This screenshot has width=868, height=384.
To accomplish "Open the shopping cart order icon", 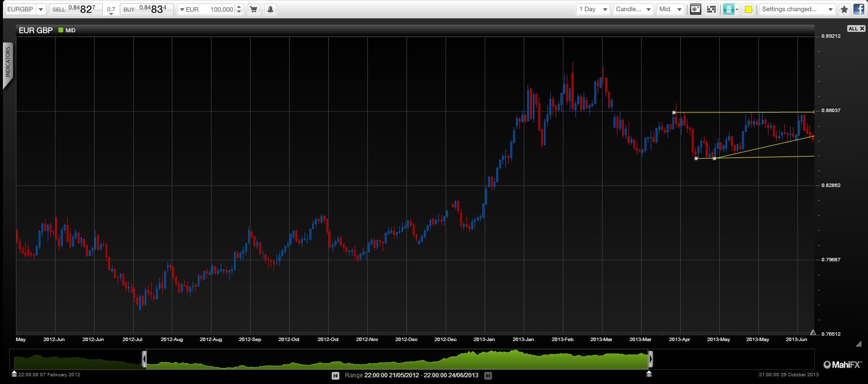I will tap(253, 9).
